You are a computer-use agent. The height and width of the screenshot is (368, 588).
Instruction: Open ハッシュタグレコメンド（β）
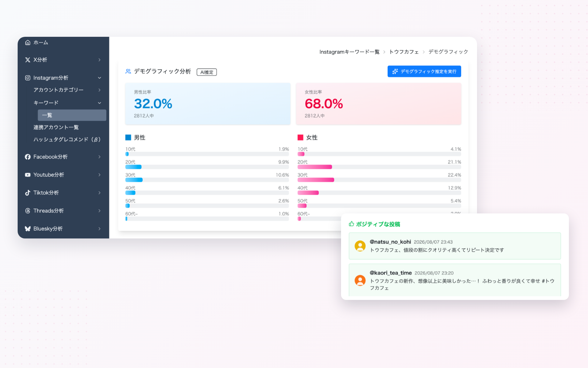coord(67,139)
